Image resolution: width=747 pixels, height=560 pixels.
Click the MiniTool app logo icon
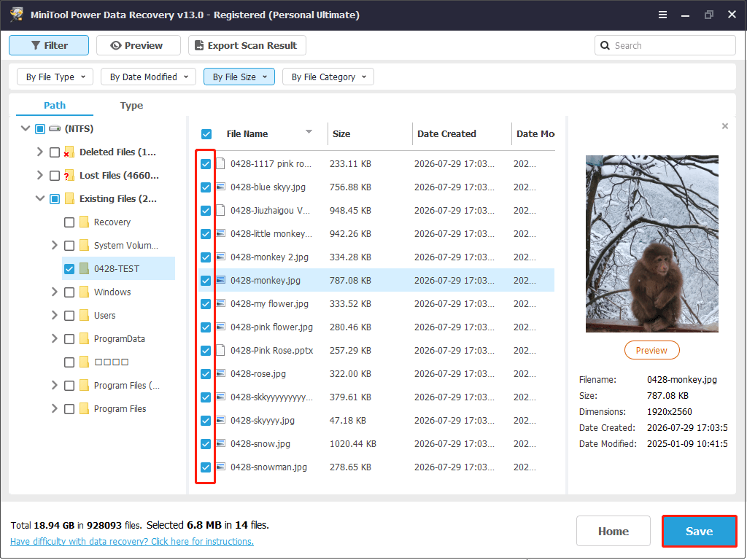(x=17, y=15)
